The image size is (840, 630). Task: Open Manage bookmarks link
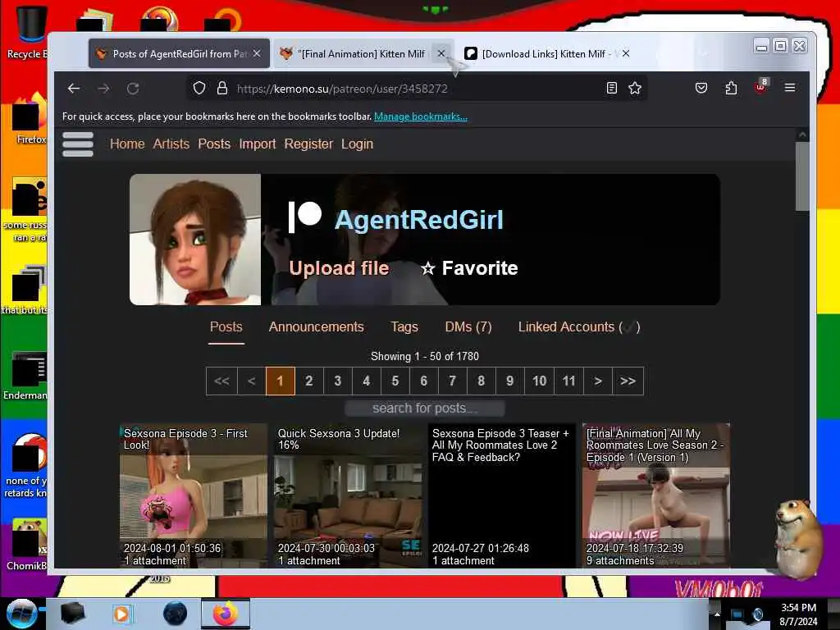[x=421, y=116]
